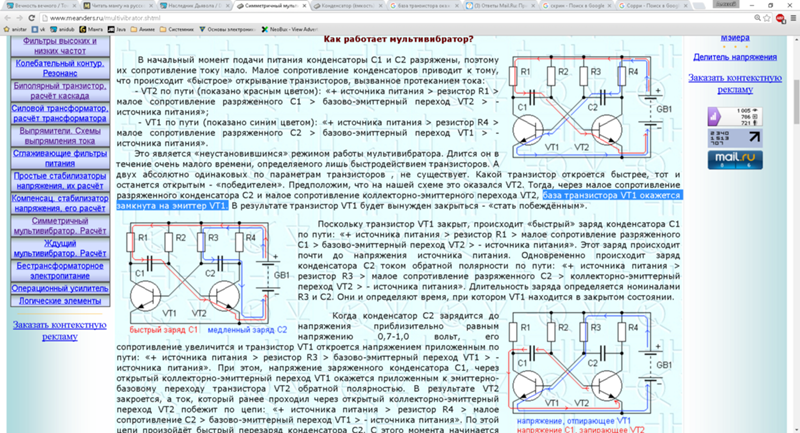The height and width of the screenshot is (433, 800).
Task: Go forward with the browser forward arrow
Action: (x=19, y=18)
